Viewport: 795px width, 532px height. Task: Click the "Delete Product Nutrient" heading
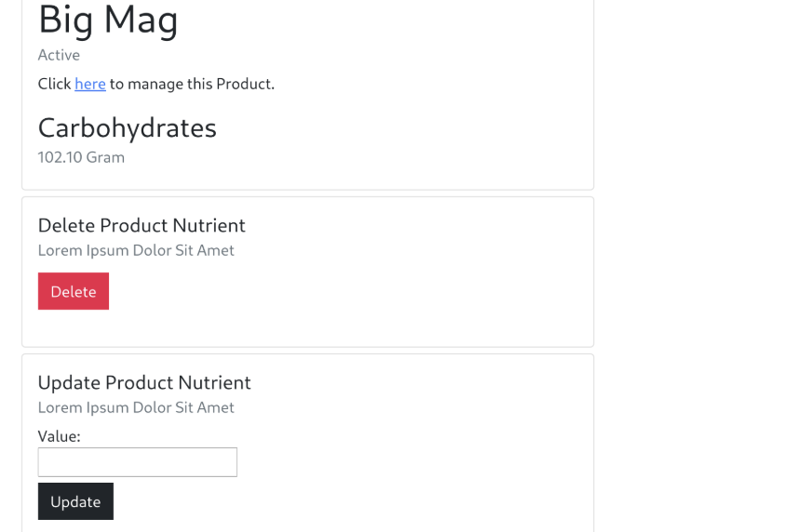[x=141, y=225]
